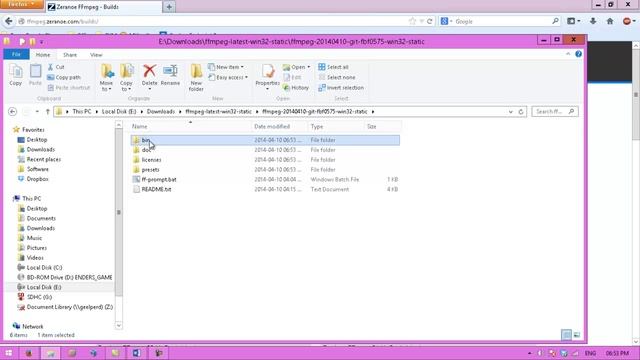This screenshot has height=360, width=640.
Task: Click the Rename icon
Action: point(170,75)
